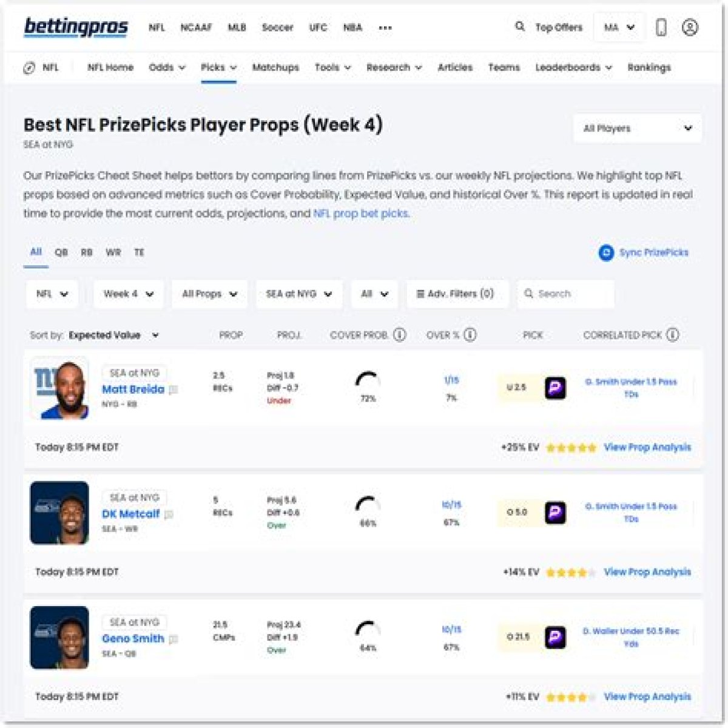Image resolution: width=728 pixels, height=728 pixels.
Task: Click the Correlated Pick info icon
Action: click(673, 335)
